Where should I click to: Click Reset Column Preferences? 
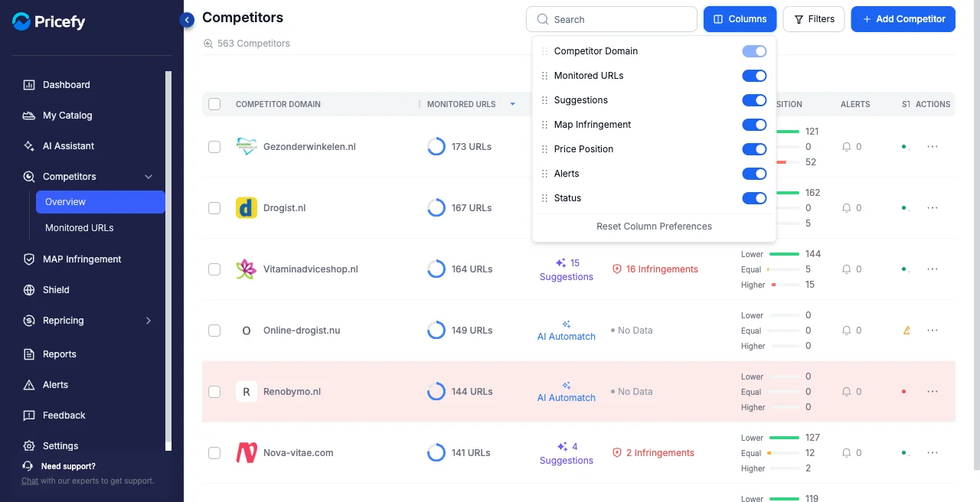654,227
